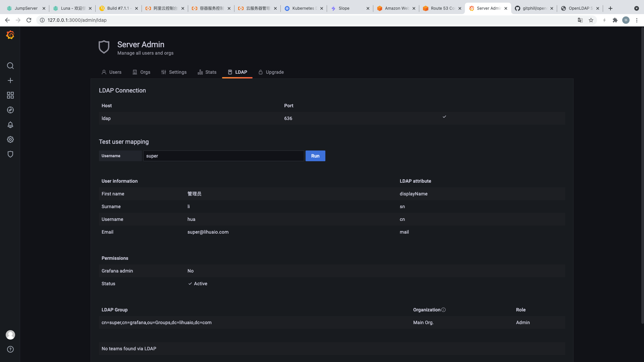The height and width of the screenshot is (362, 644).
Task: Switch to the Stats tab
Action: (x=207, y=72)
